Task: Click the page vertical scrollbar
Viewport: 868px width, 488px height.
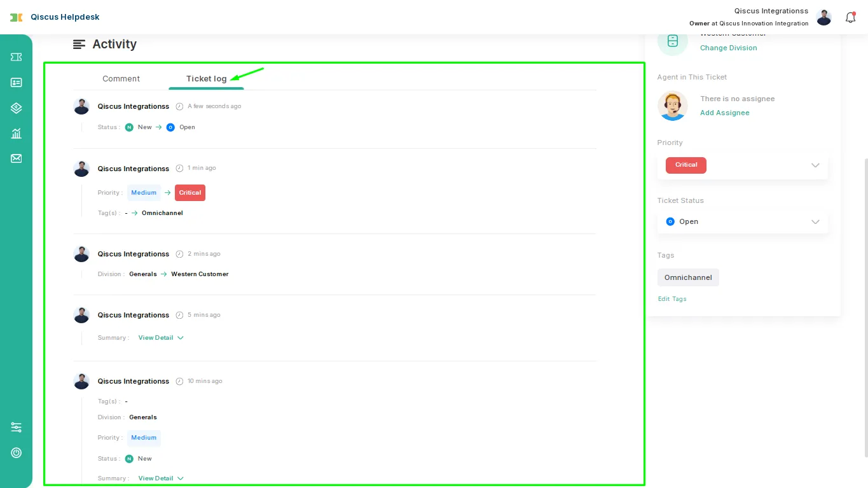Action: click(865, 307)
